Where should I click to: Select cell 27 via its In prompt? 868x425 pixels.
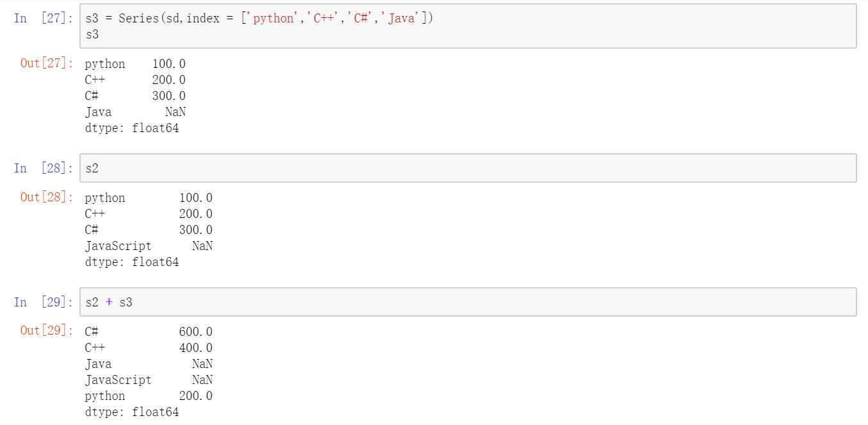44,18
